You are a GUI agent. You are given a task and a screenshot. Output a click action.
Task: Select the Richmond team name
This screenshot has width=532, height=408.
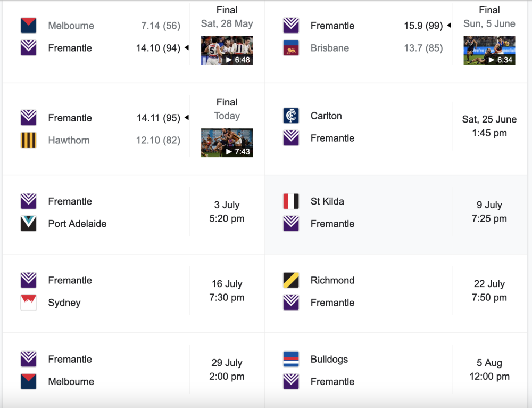(332, 280)
